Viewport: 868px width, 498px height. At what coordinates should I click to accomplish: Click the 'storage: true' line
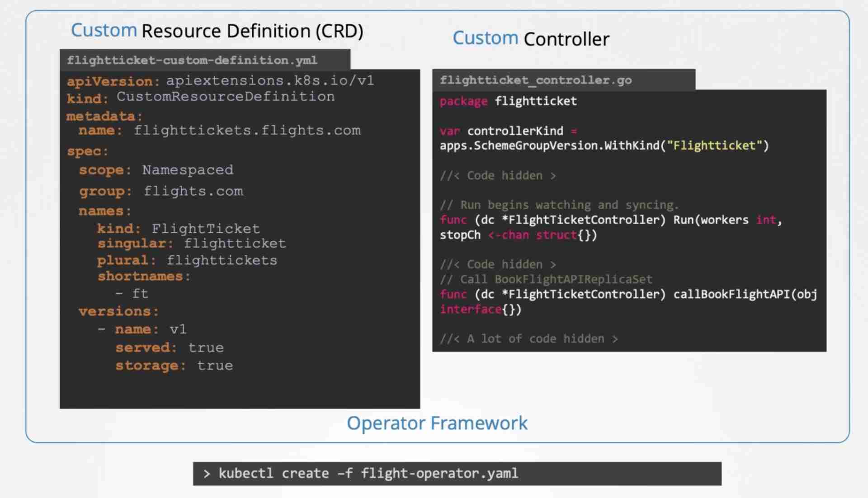(174, 365)
